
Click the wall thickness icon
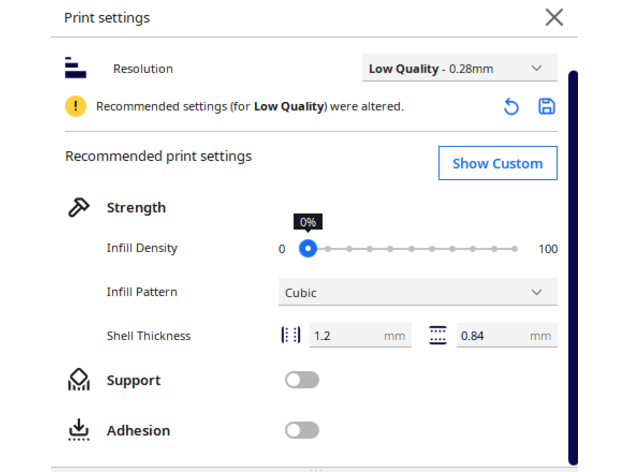(291, 336)
